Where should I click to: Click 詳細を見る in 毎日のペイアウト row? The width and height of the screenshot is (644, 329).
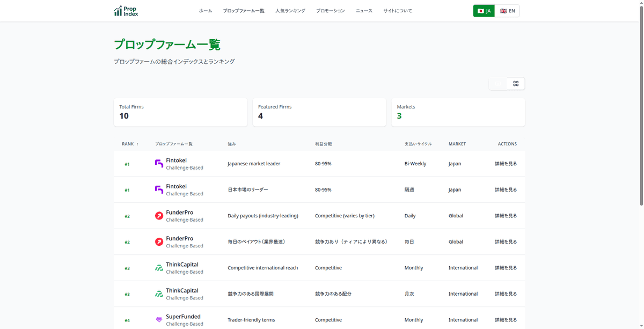506,242
